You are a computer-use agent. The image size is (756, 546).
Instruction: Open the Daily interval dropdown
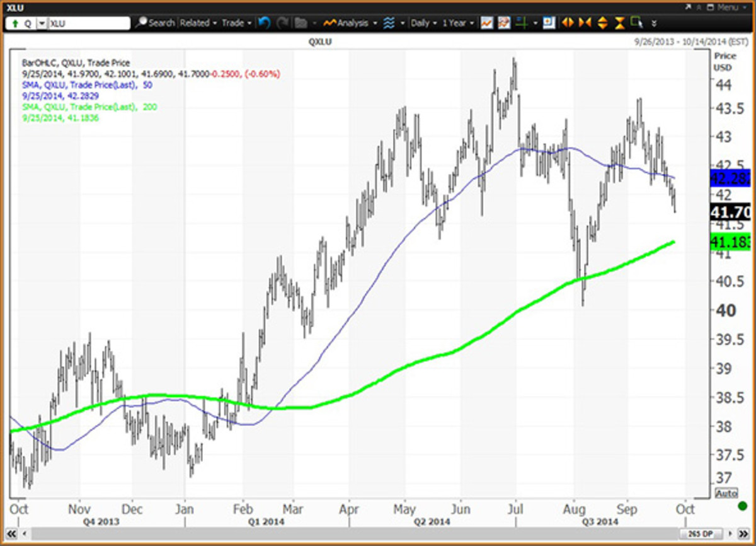[x=423, y=23]
